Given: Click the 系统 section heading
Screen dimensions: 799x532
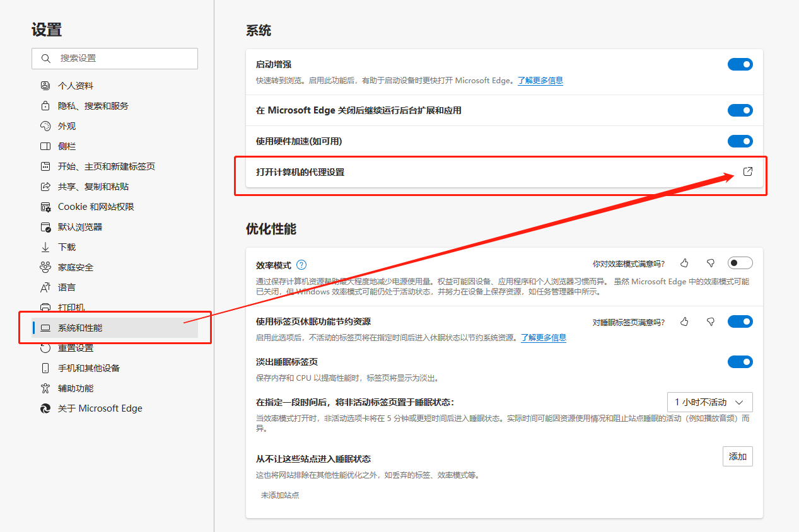Looking at the screenshot, I should (x=259, y=30).
